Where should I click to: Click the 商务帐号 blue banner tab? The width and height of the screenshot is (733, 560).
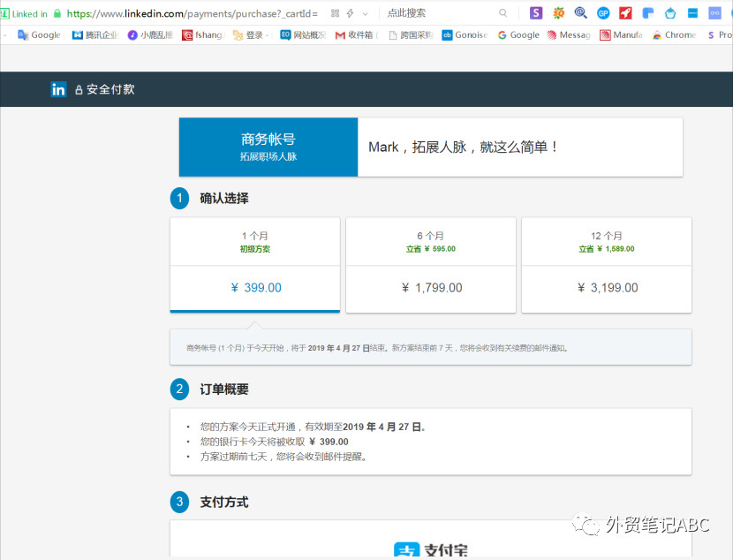coord(268,147)
